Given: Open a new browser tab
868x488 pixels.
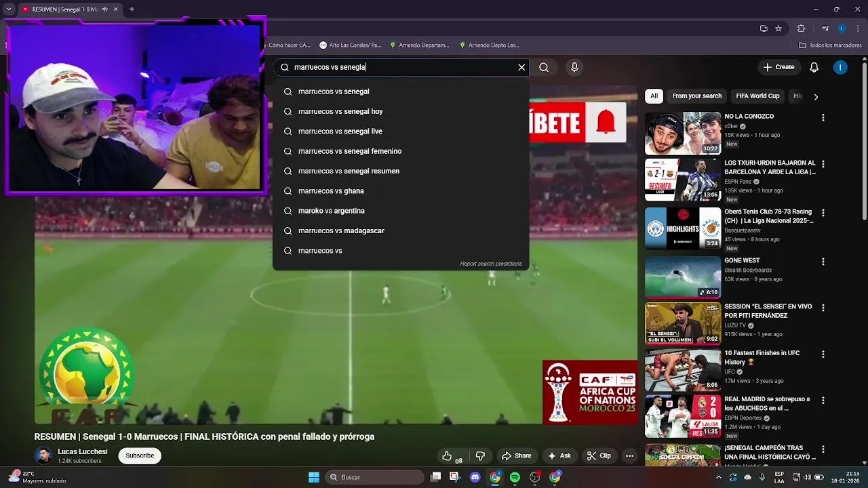Looking at the screenshot, I should [x=132, y=9].
